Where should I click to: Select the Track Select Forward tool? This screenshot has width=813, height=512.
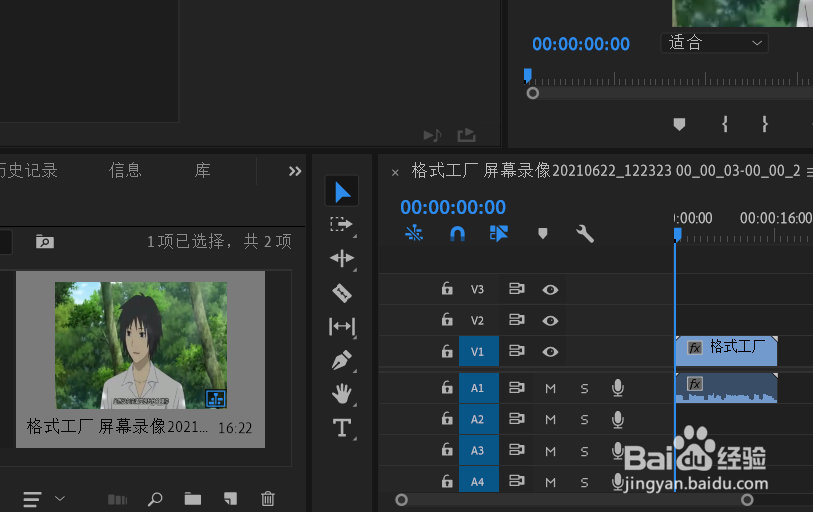tap(342, 225)
